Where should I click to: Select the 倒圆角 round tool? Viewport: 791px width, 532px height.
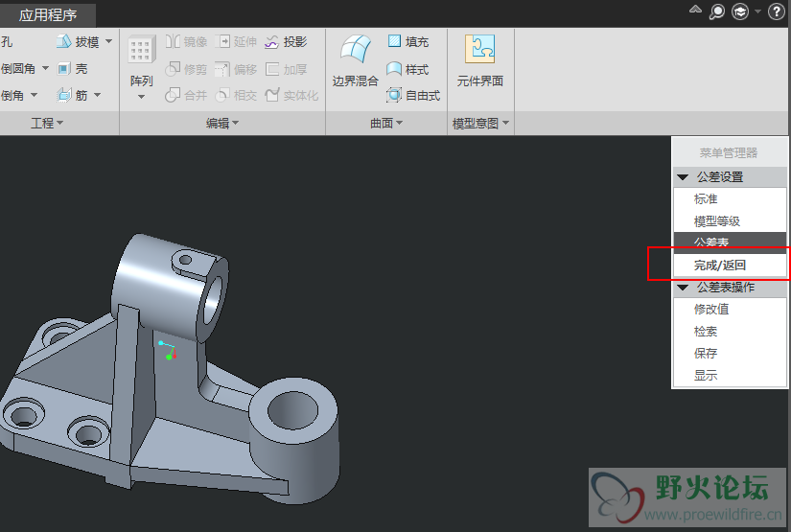coord(17,68)
